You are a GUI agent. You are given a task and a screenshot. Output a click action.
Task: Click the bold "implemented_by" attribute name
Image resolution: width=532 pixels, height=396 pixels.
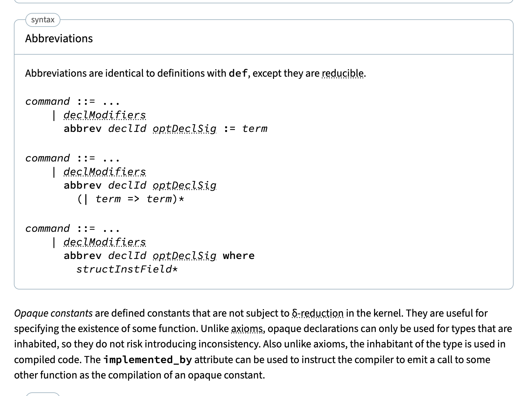point(147,360)
